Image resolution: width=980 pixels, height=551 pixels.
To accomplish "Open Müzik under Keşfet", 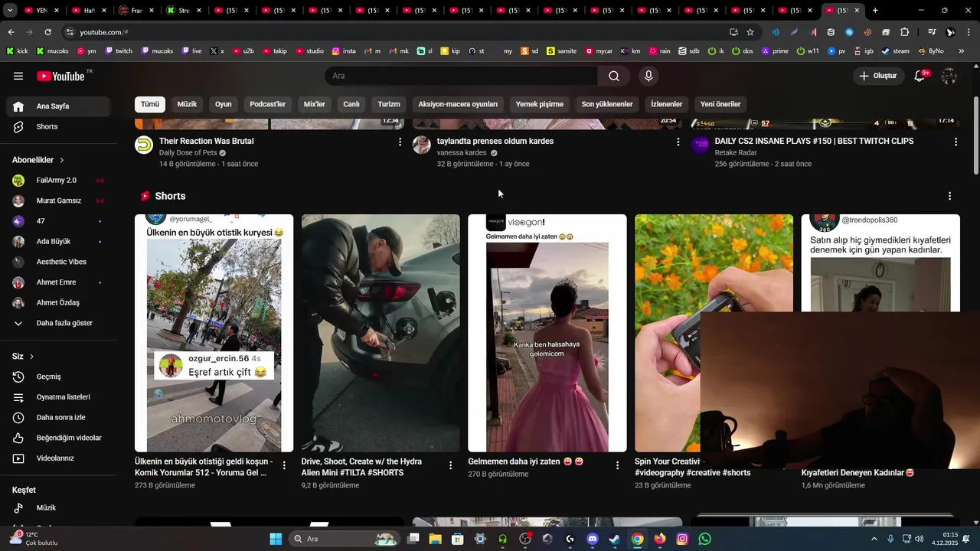I will pyautogui.click(x=59, y=508).
